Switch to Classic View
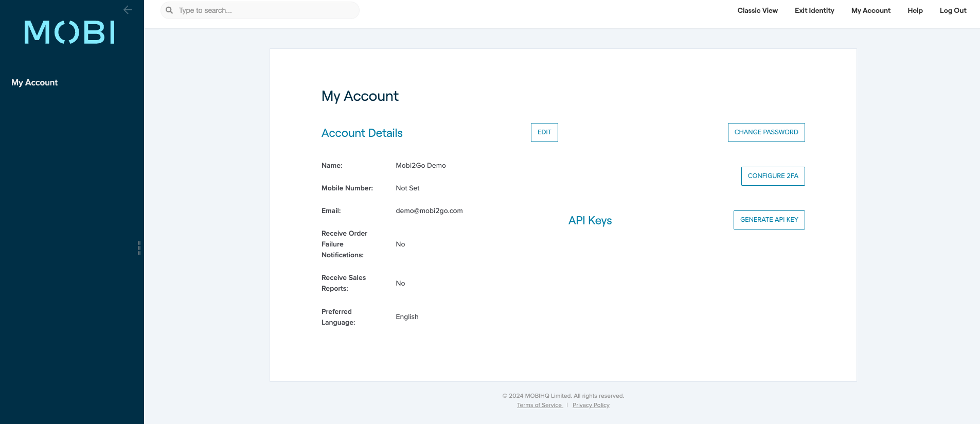Image resolution: width=980 pixels, height=424 pixels. [757, 10]
